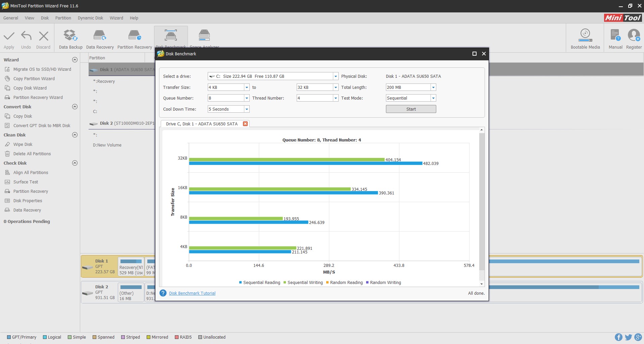Open the Disk Benchmark Tutorial link
Image resolution: width=644 pixels, height=344 pixels.
coord(192,293)
